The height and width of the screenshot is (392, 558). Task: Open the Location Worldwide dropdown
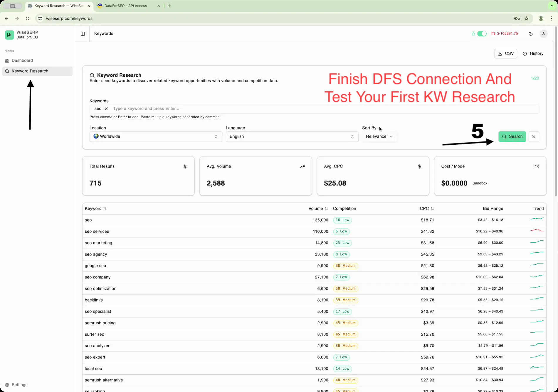tap(156, 136)
